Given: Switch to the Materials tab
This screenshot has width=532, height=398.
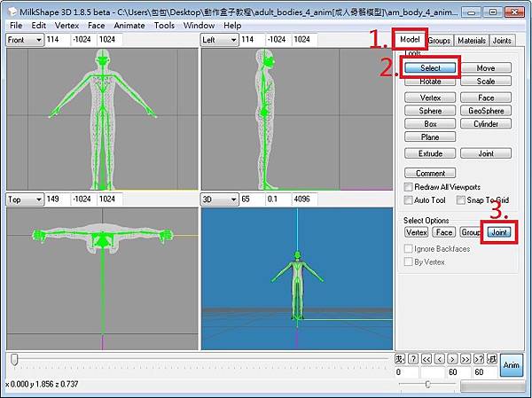Looking at the screenshot, I should (472, 41).
